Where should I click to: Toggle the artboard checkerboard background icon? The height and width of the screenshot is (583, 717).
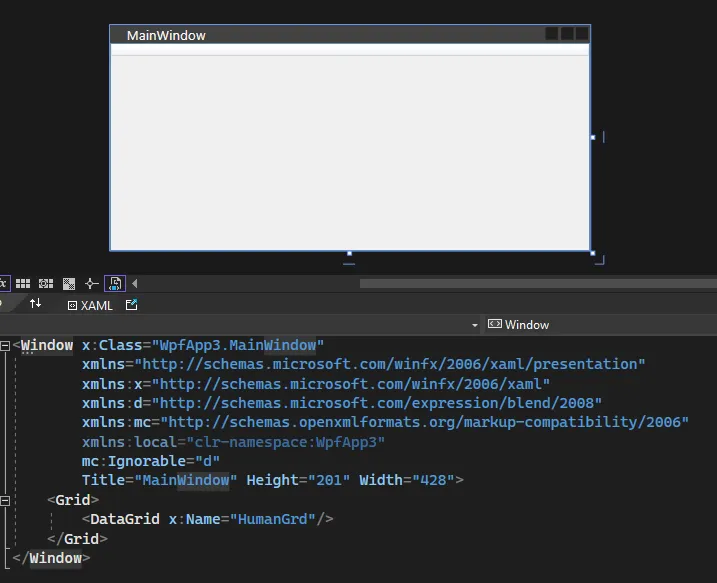pyautogui.click(x=69, y=283)
